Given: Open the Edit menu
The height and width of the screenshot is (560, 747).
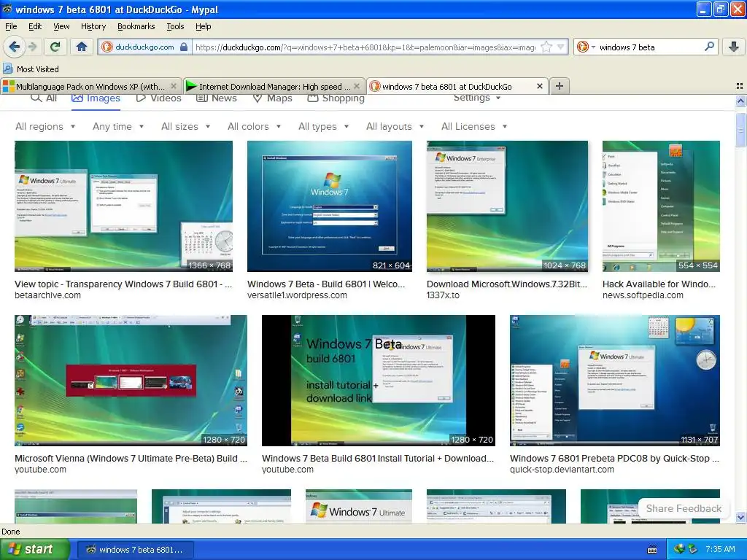Looking at the screenshot, I should [35, 26].
